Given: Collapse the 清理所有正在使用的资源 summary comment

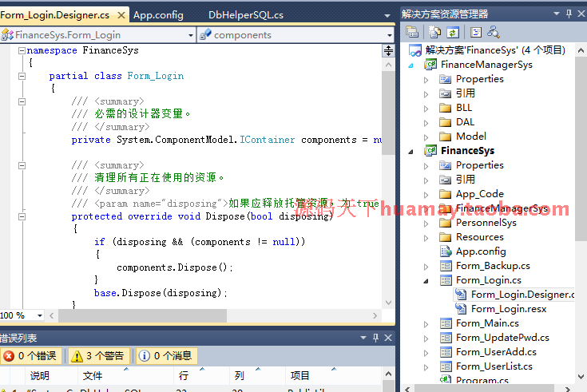Looking at the screenshot, I should coord(22,165).
